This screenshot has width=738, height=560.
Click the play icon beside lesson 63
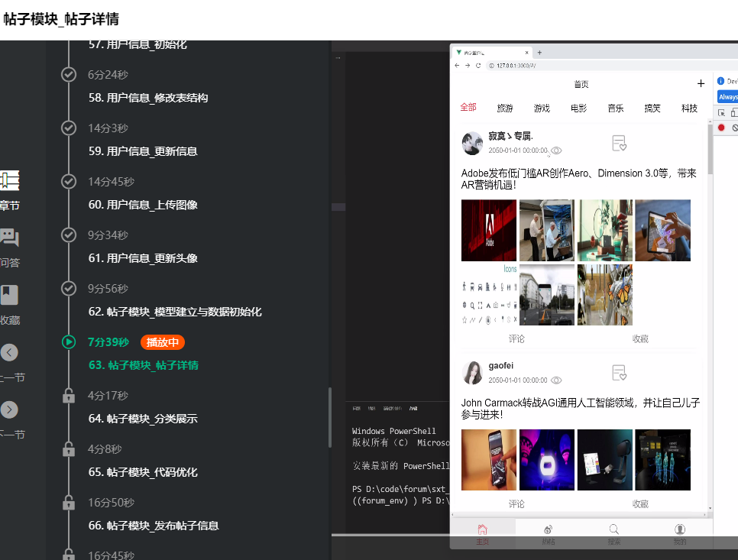pyautogui.click(x=69, y=342)
